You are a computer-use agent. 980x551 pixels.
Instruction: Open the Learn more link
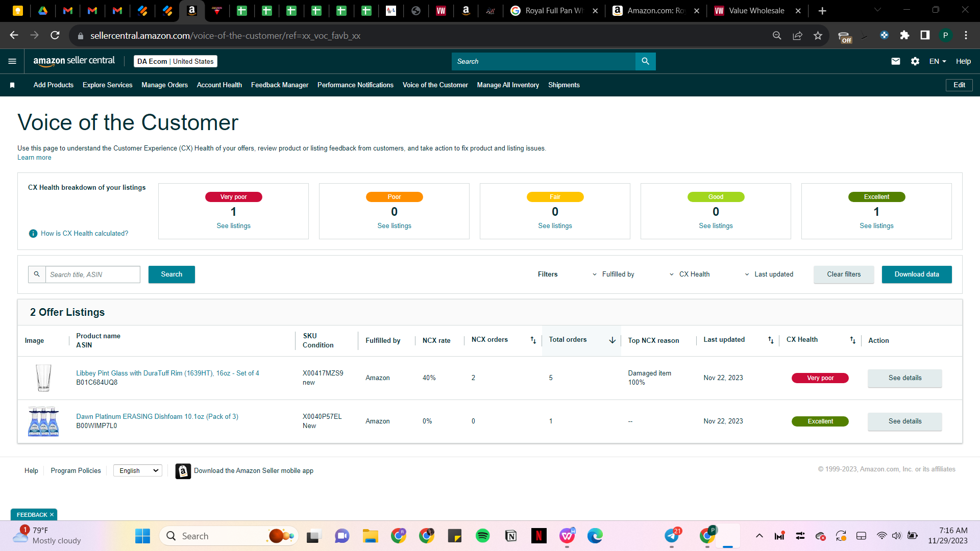34,158
